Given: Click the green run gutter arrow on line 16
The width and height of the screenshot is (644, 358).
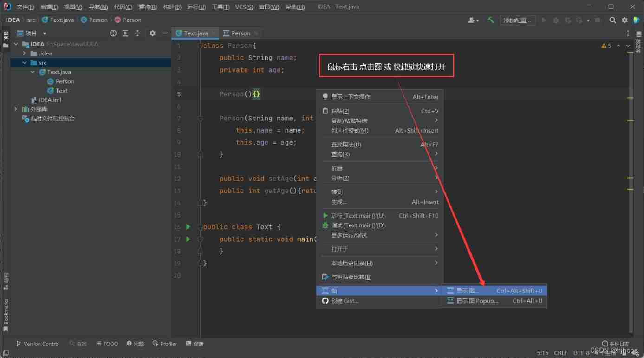Looking at the screenshot, I should tap(188, 227).
